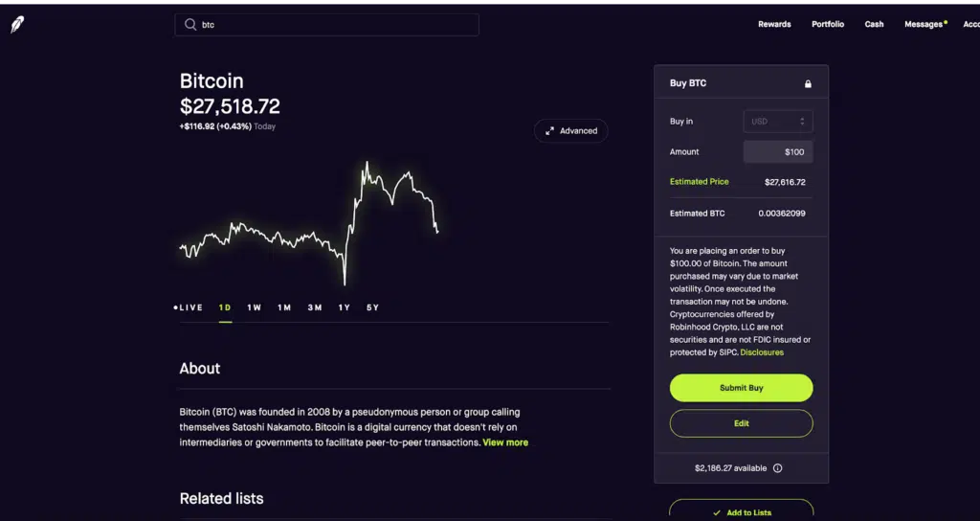980x521 pixels.
Task: Click the Robinhood feather logo
Action: point(17,25)
